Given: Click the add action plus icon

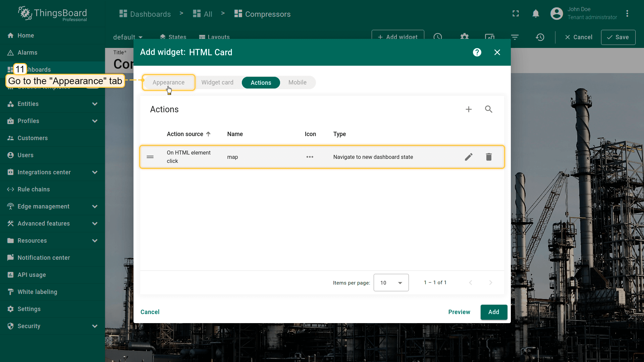Looking at the screenshot, I should click(x=469, y=109).
